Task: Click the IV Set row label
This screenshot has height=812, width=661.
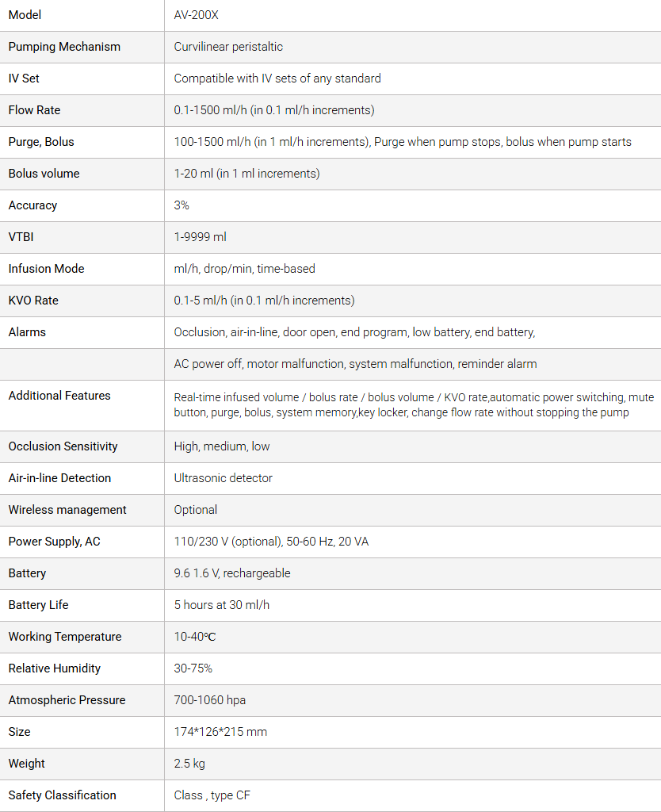Action: pos(24,79)
